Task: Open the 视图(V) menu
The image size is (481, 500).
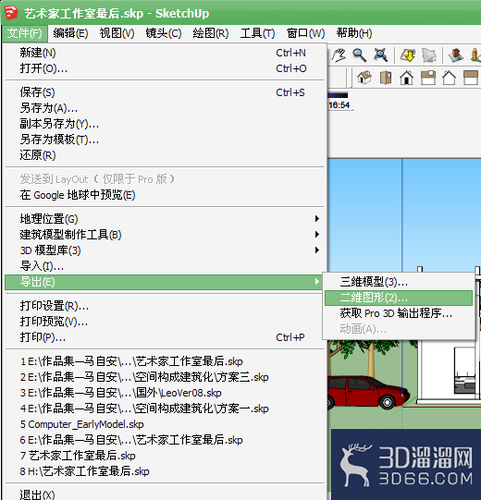Action: [117, 33]
